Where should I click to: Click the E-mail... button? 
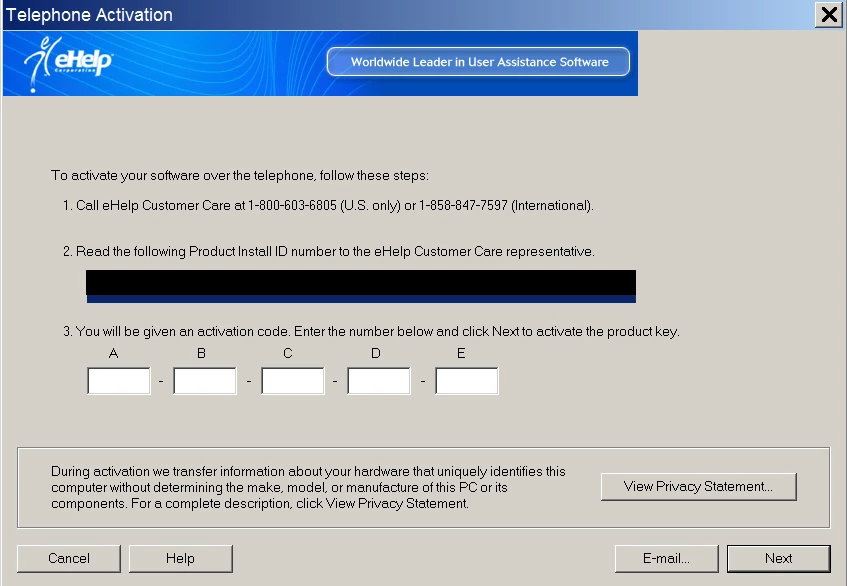point(666,558)
